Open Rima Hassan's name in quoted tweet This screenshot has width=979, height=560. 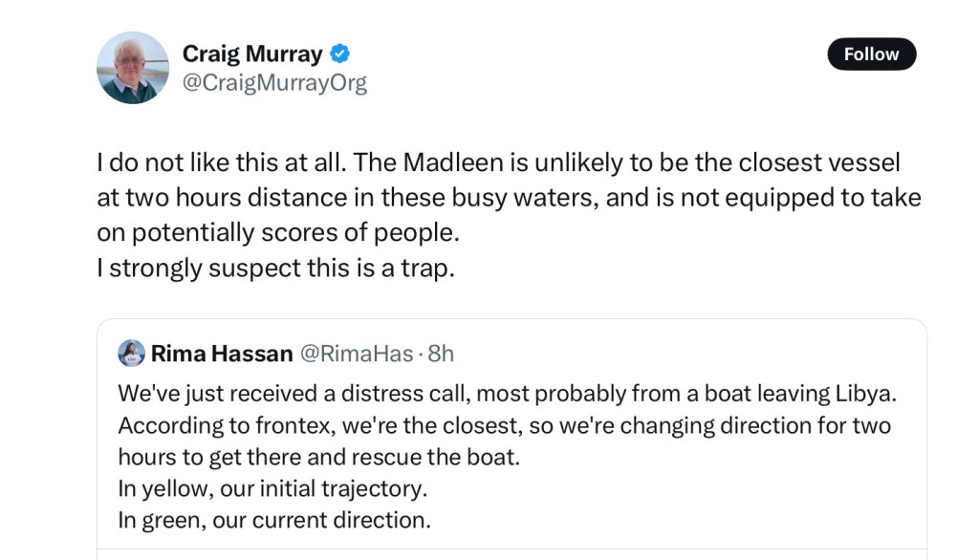coord(222,354)
